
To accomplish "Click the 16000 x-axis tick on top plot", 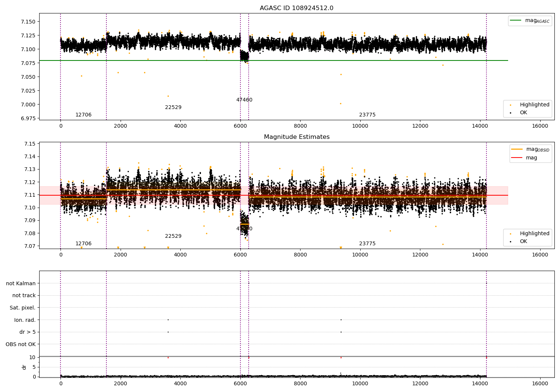I will (540, 126).
